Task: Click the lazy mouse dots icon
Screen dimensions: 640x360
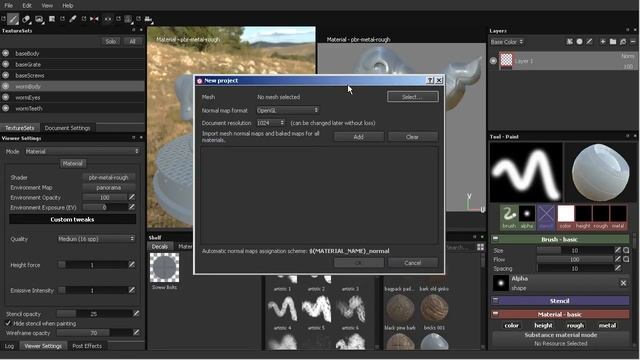Action: [x=108, y=19]
